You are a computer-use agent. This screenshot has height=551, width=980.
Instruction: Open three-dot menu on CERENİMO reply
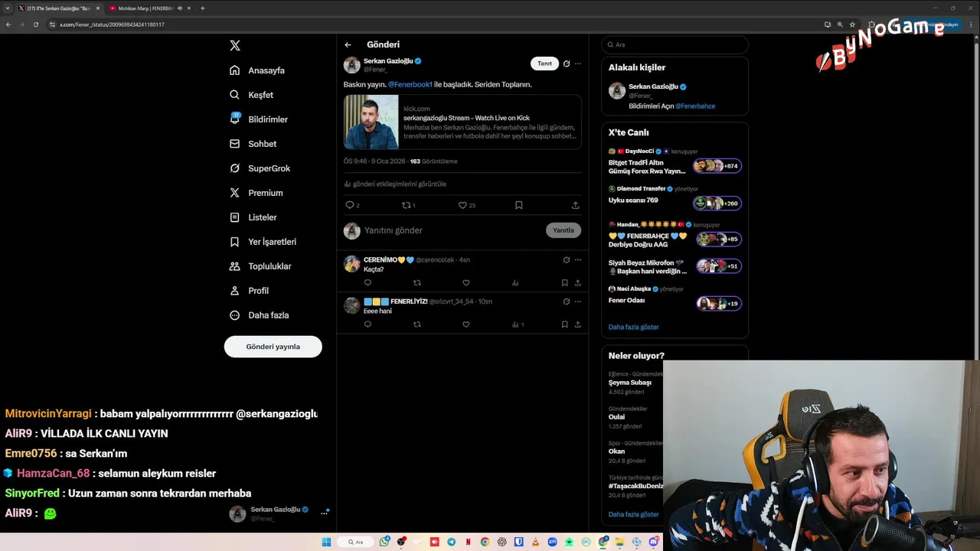coord(578,259)
